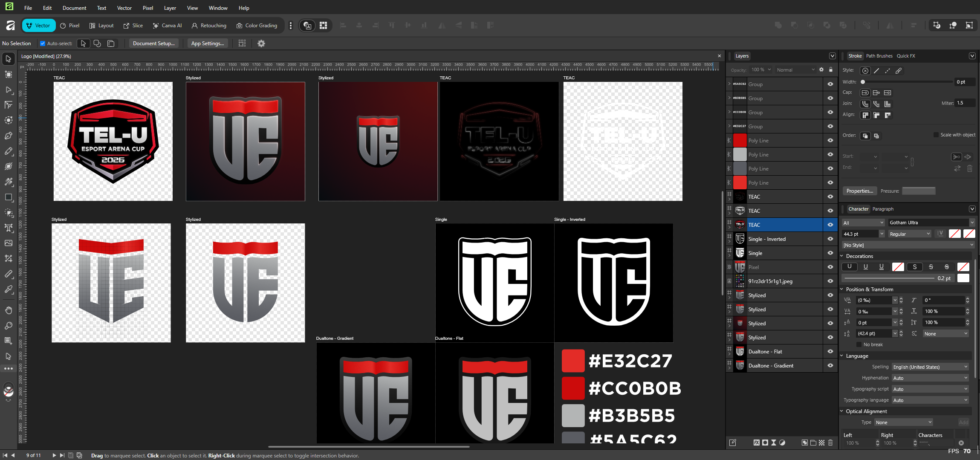This screenshot has width=980, height=460.
Task: Open the settings gear in context toolbar
Action: click(x=261, y=43)
